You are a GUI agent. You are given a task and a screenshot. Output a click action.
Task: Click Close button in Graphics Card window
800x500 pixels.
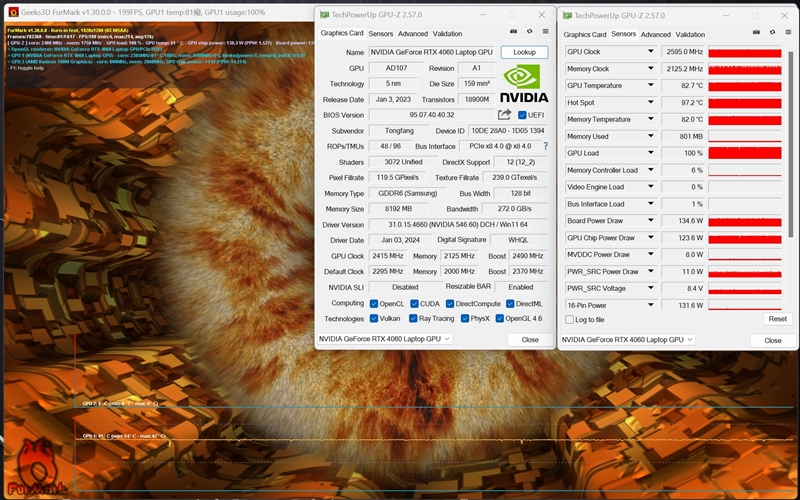pos(530,339)
